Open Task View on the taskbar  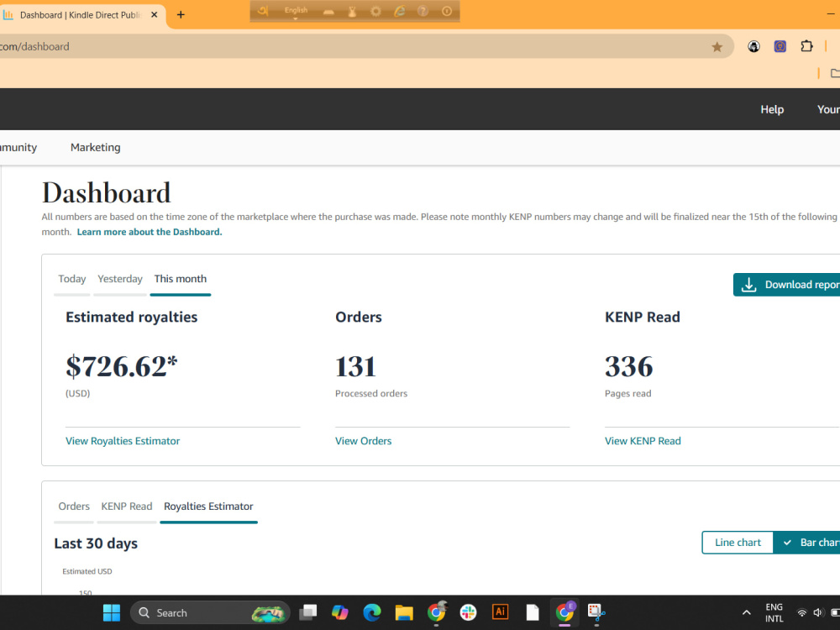[x=308, y=612]
